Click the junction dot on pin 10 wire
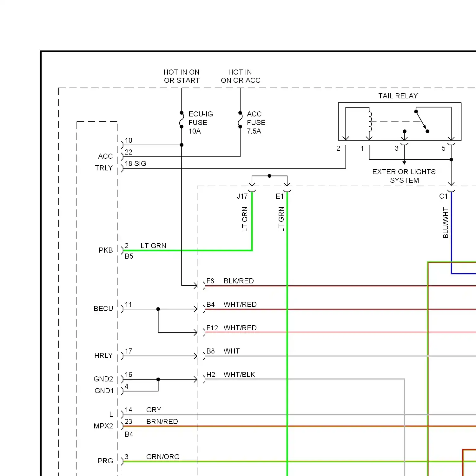This screenshot has width=476, height=476. pyautogui.click(x=182, y=145)
